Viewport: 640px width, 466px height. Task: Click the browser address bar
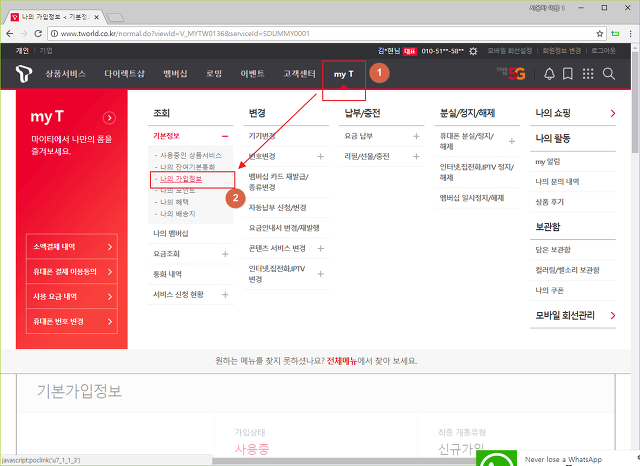(327, 33)
